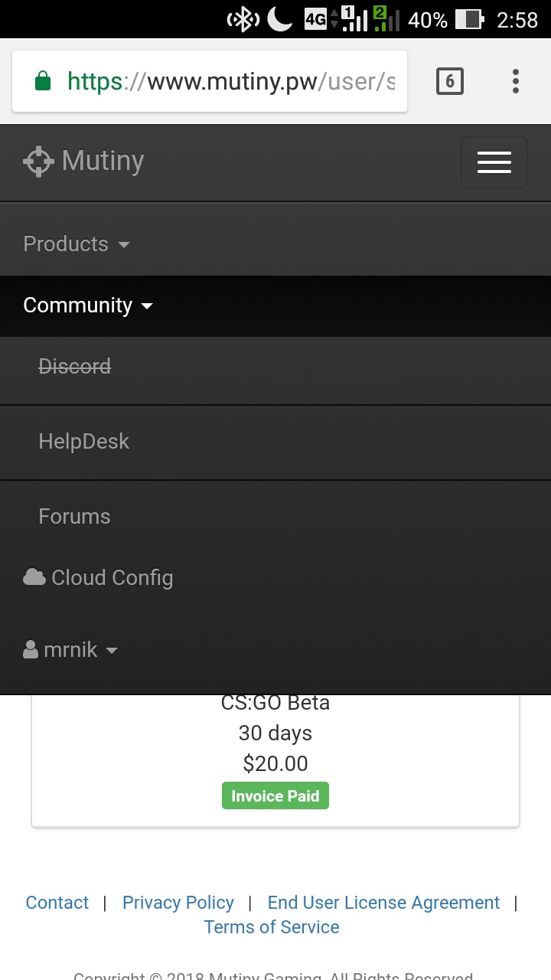Toggle the hamburger navigation menu

(494, 162)
